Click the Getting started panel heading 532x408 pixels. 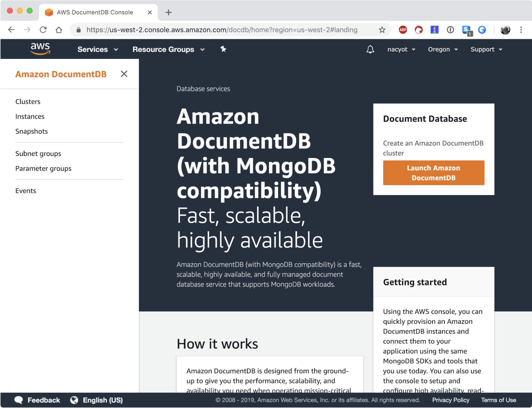(x=415, y=282)
